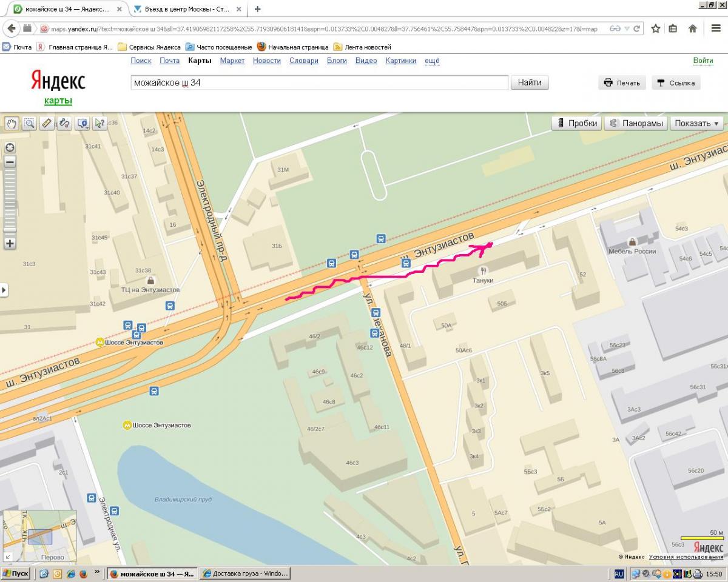Click the lower Шоссе Энтузиастов metro icon
The width and height of the screenshot is (728, 582).
tap(128, 425)
